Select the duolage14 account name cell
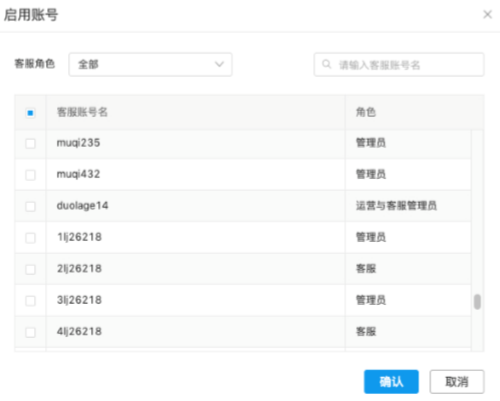Viewport: 500px width, 401px height. click(195, 206)
